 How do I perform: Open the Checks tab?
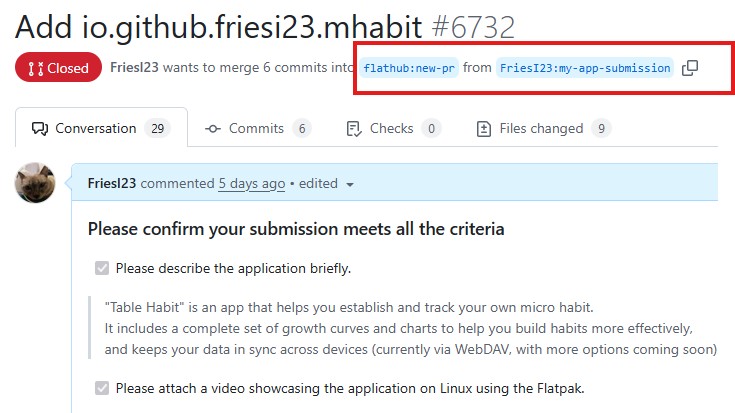394,128
